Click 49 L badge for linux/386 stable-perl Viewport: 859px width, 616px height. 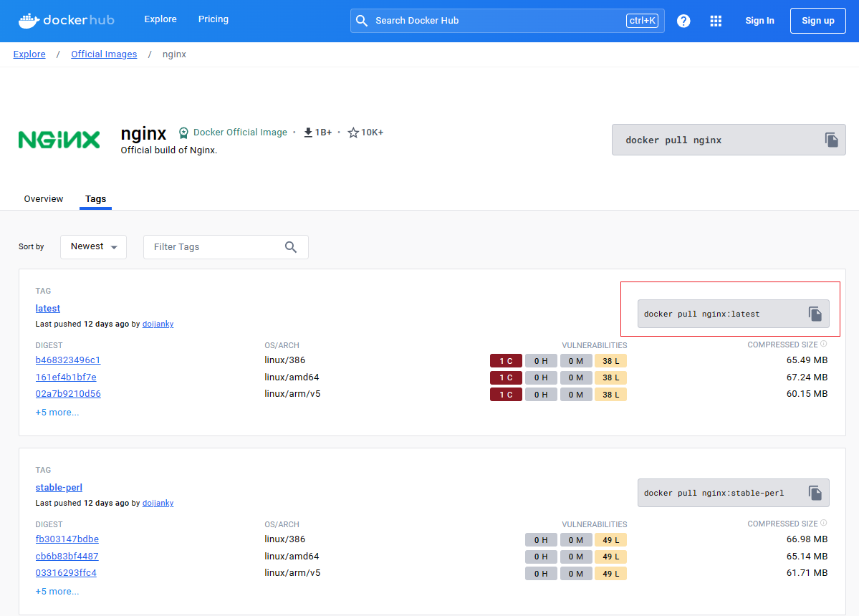pyautogui.click(x=610, y=540)
